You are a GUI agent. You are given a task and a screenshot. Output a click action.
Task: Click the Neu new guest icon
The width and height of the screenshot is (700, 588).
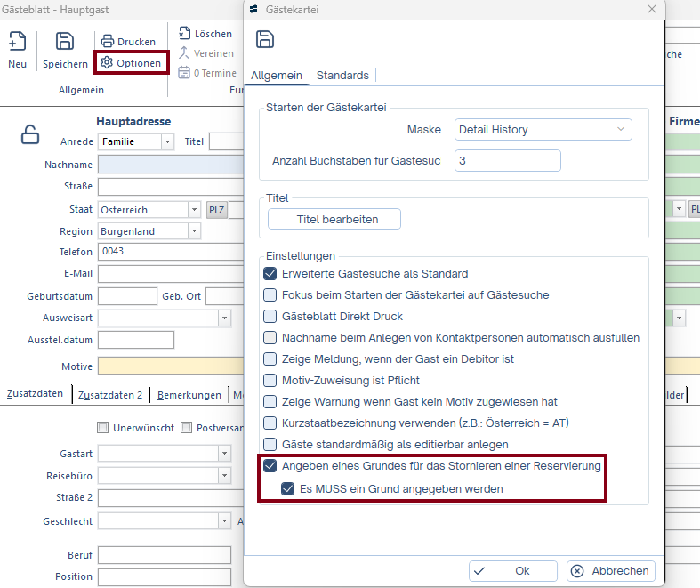click(x=17, y=42)
